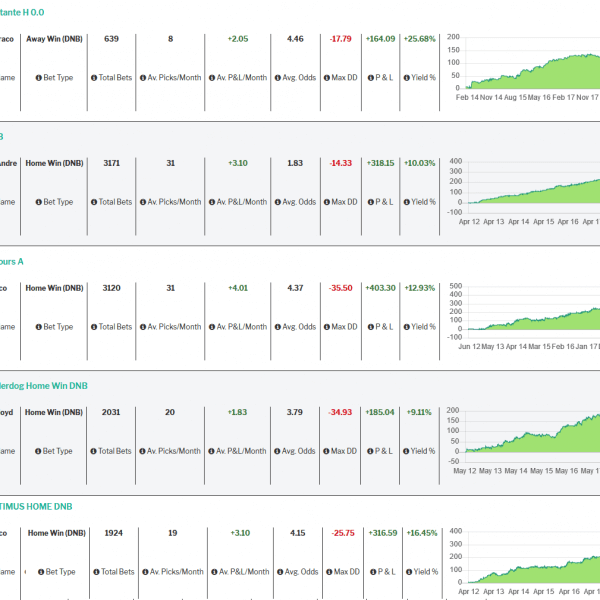Select P&L value '+318.15'
Screen dimensions: 600x600
click(380, 163)
